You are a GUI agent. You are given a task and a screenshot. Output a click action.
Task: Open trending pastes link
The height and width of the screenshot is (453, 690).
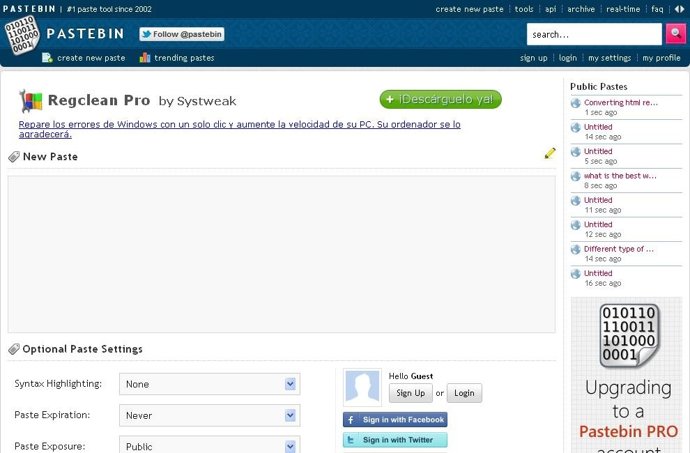(184, 58)
